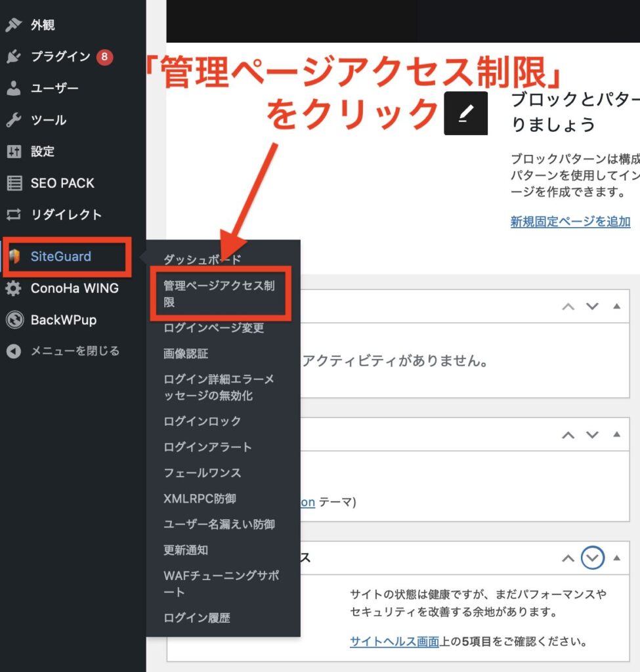
Task: Click the black pencil edit icon
Action: pyautogui.click(x=465, y=114)
